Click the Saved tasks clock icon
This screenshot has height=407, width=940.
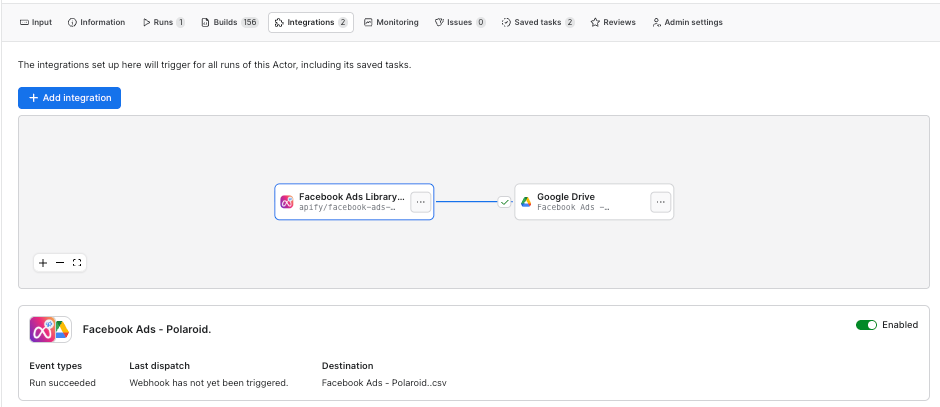[x=505, y=22]
